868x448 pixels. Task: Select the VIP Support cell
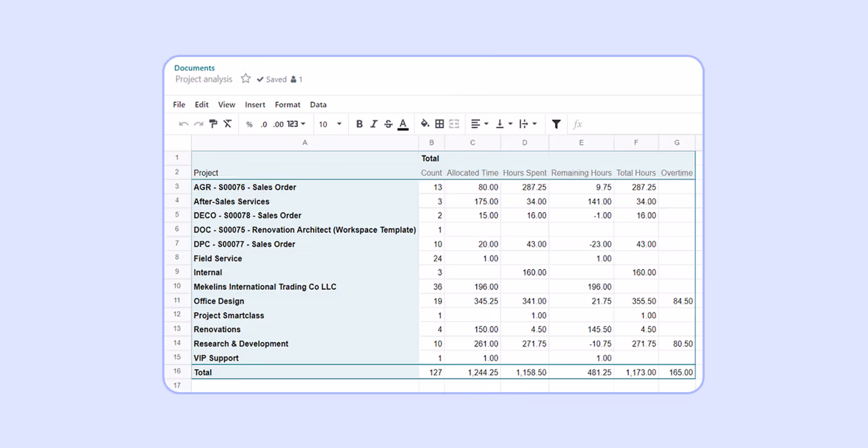pos(305,358)
